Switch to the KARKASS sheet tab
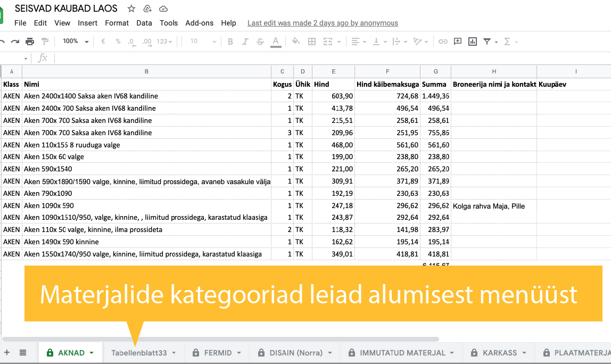The height and width of the screenshot is (364, 611). (500, 353)
